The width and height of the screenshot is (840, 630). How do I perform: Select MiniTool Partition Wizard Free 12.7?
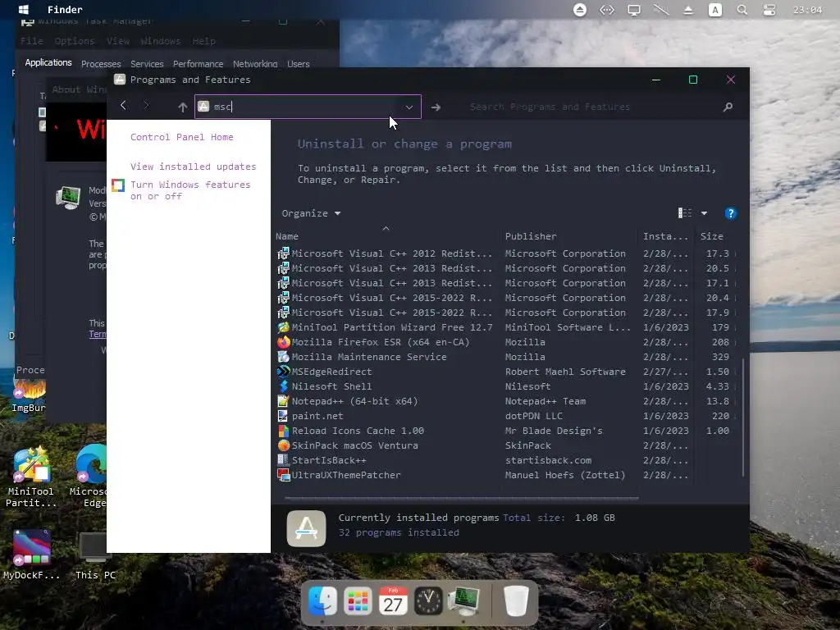coord(505,327)
